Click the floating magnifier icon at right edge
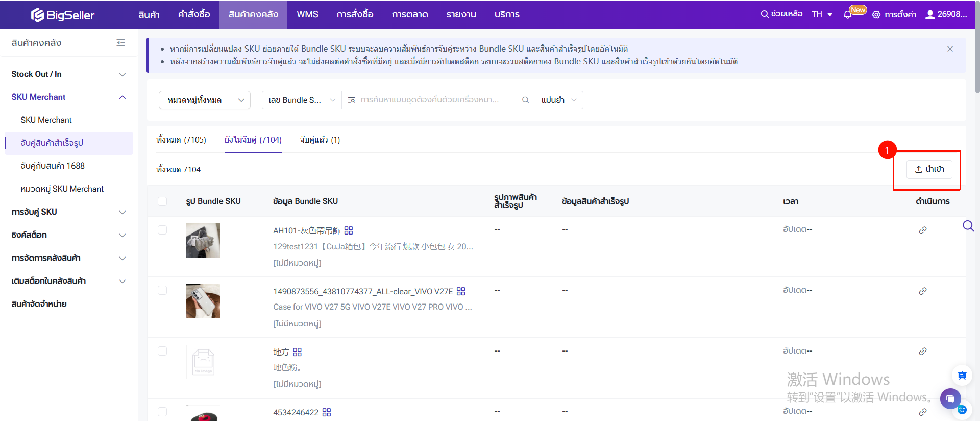The height and width of the screenshot is (421, 980). click(968, 226)
